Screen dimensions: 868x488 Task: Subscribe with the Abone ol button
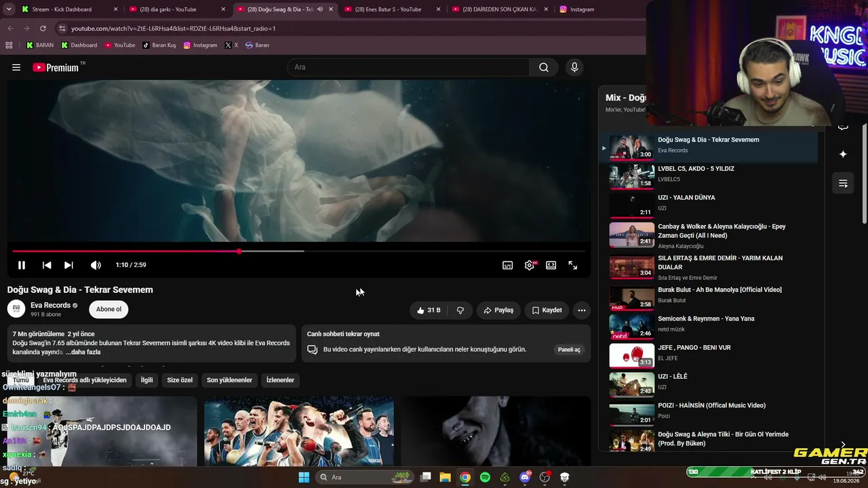point(108,309)
